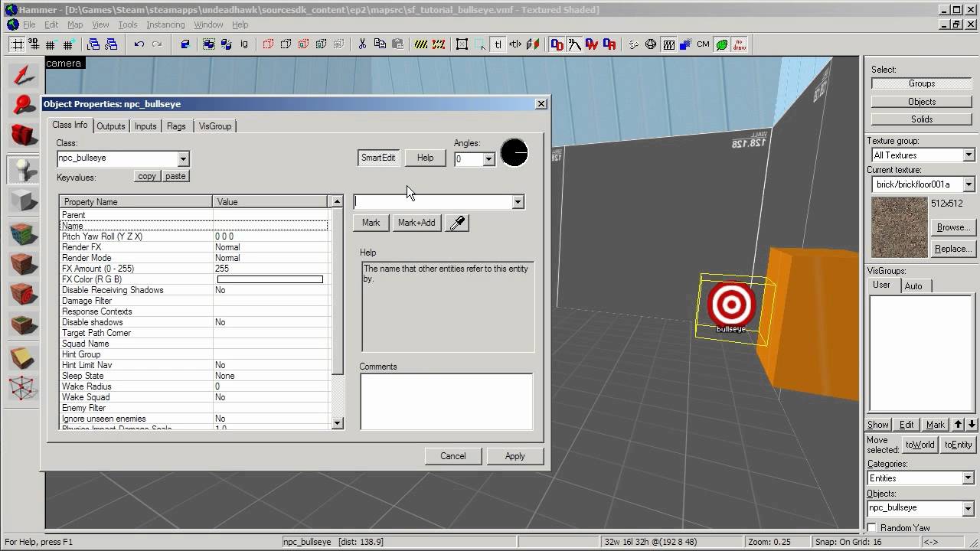Toggle the 'tl' texture lock button

(x=498, y=44)
